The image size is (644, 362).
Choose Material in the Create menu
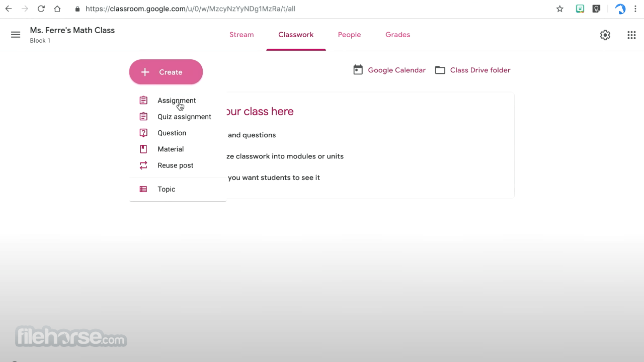tap(171, 149)
